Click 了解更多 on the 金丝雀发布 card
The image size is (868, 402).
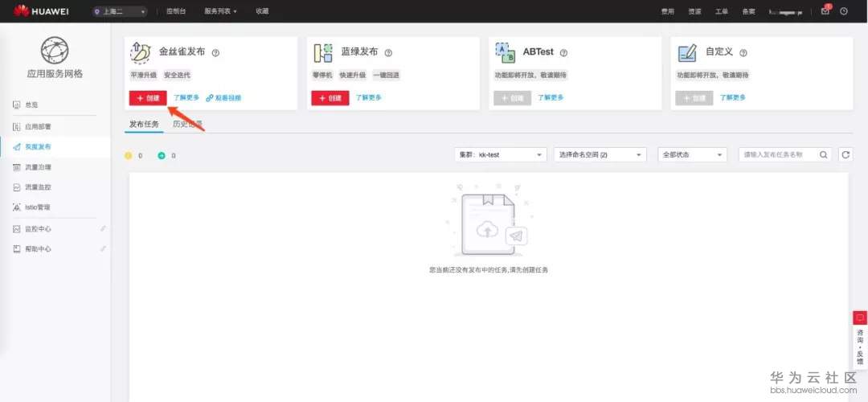pyautogui.click(x=186, y=97)
